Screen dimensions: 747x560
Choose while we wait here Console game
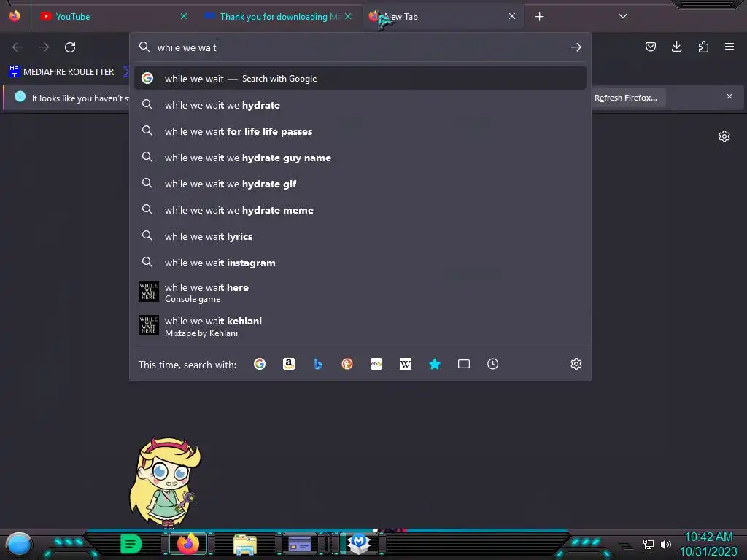pyautogui.click(x=360, y=292)
